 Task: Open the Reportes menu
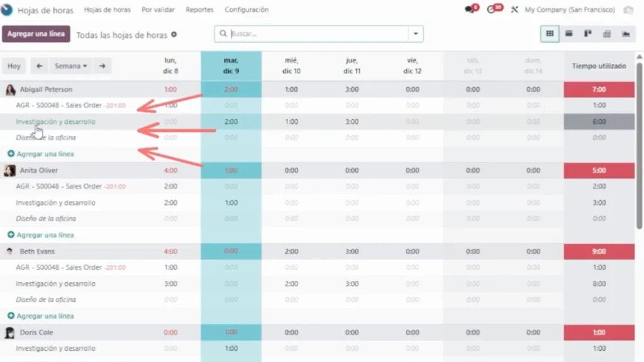coord(199,10)
